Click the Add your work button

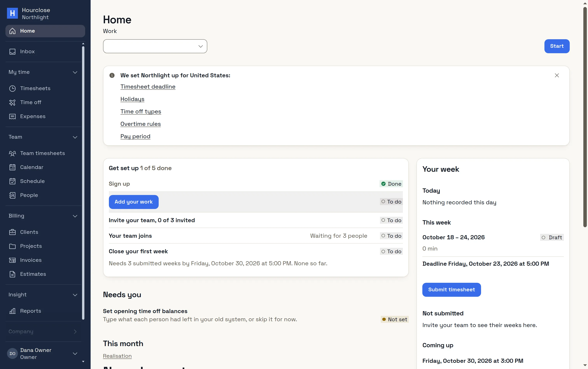click(134, 202)
